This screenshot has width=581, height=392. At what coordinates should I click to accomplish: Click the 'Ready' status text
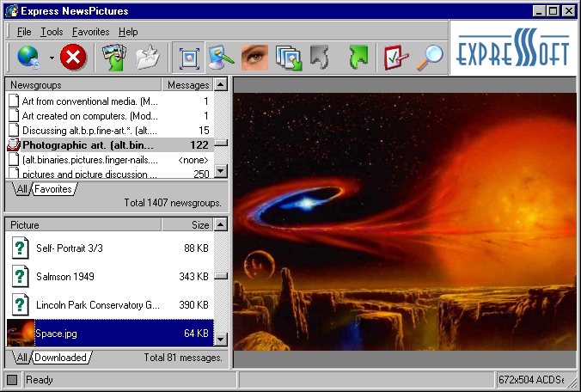40,380
